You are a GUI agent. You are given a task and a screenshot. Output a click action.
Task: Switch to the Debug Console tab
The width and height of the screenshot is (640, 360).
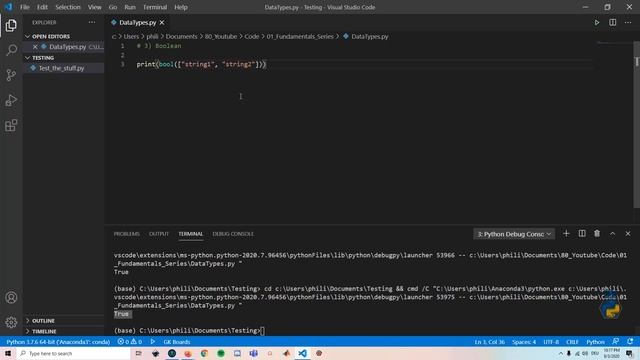(233, 234)
